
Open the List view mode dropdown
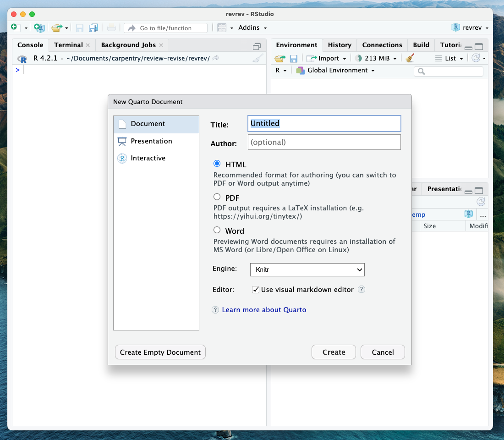click(x=449, y=58)
